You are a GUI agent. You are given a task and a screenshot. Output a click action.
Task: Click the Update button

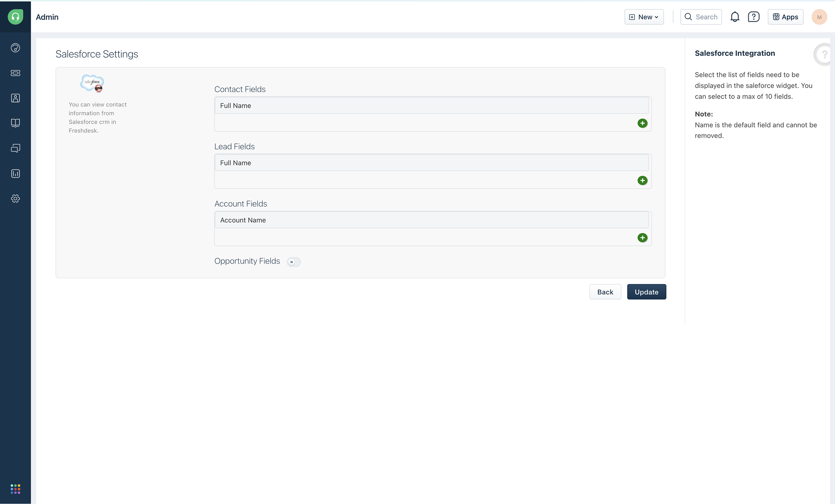(x=646, y=292)
